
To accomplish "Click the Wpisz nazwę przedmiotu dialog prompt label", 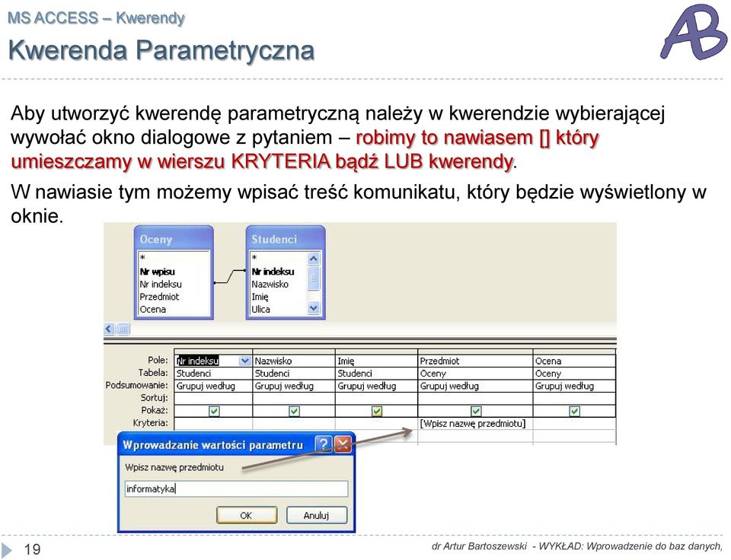I will click(x=174, y=467).
